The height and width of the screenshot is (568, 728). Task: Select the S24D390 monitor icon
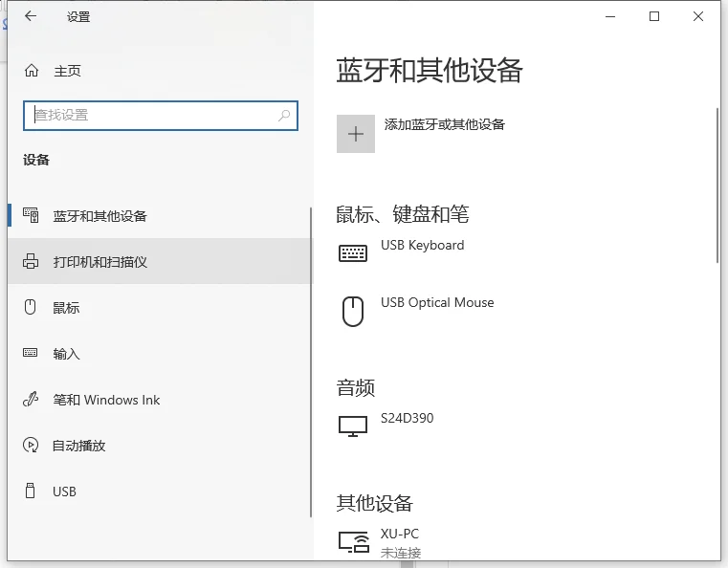tap(353, 426)
